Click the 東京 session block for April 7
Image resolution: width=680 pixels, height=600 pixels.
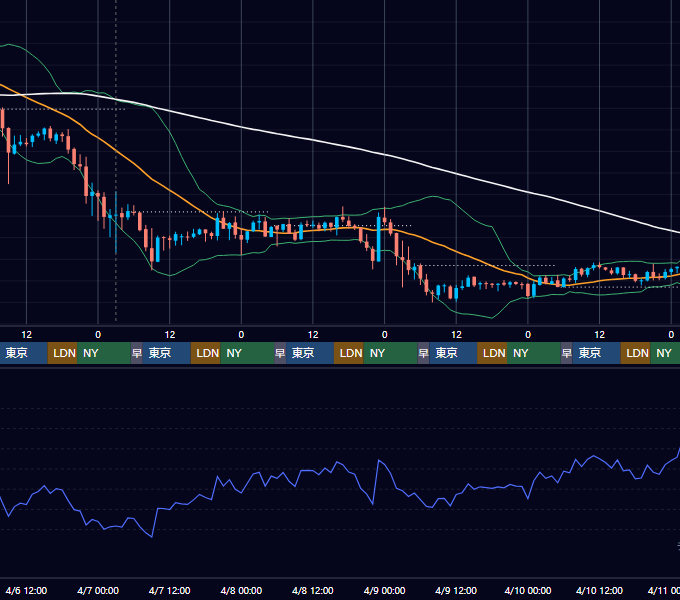pos(167,353)
